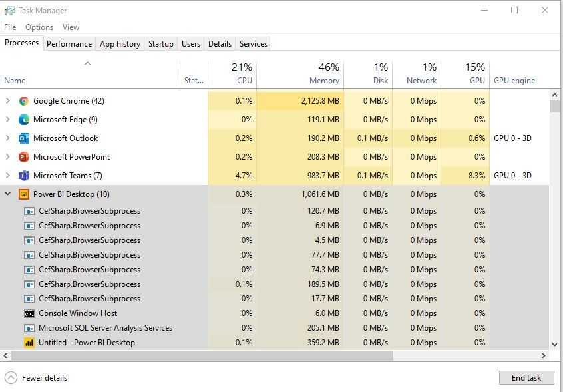Select the CefSharp row with 77.7 MB
The height and width of the screenshot is (392, 563).
[x=275, y=255]
